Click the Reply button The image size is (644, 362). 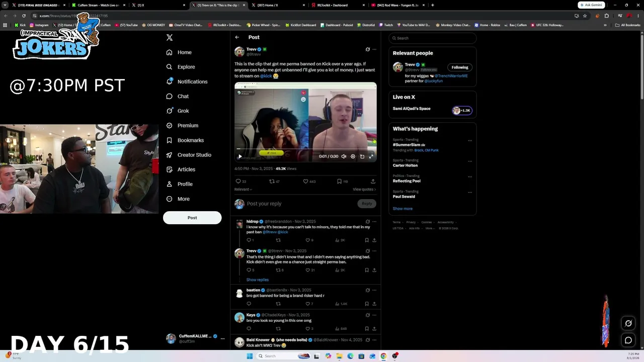click(x=367, y=204)
